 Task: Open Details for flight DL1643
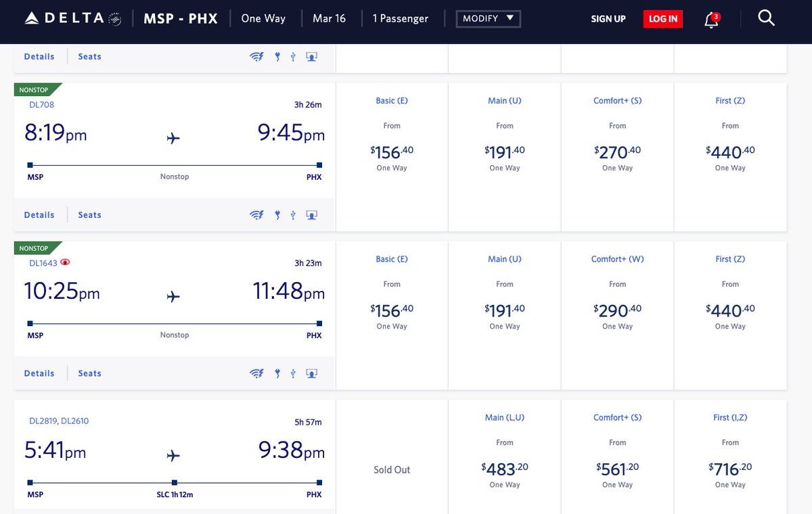point(39,373)
